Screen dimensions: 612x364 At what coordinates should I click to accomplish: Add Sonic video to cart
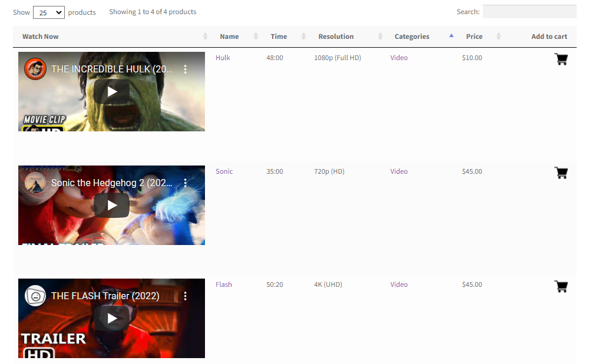click(561, 173)
